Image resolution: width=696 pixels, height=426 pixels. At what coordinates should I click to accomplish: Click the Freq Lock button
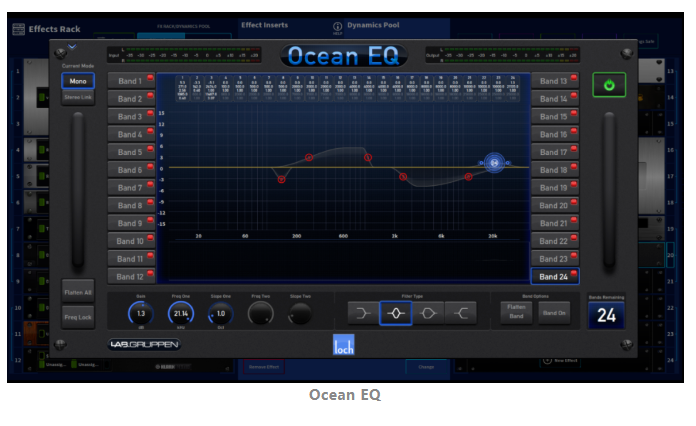click(x=77, y=316)
